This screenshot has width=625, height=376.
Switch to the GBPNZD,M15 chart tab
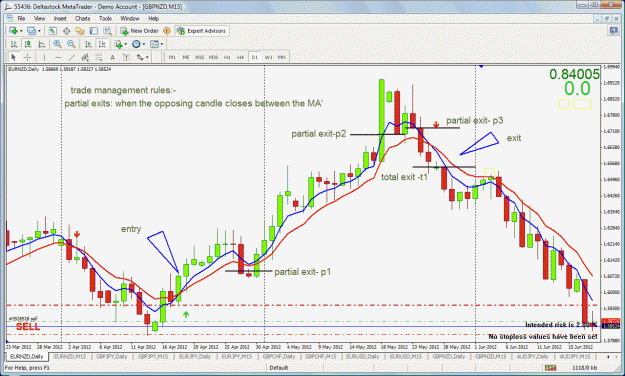491,356
